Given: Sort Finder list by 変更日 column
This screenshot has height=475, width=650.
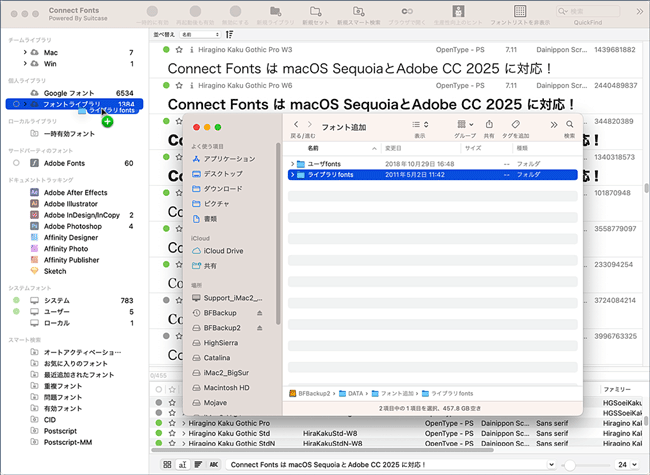Looking at the screenshot, I should (x=393, y=148).
